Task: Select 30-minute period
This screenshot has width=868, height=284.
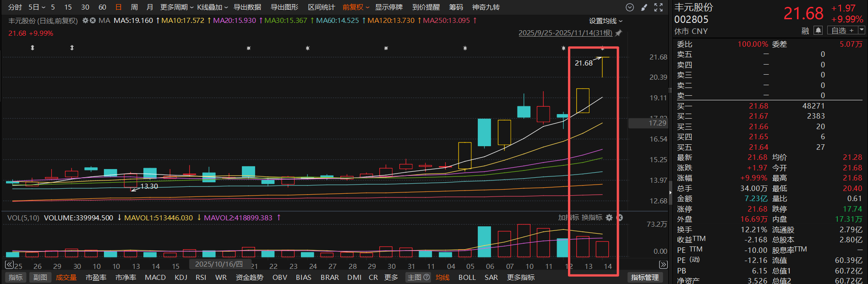Action: (x=85, y=7)
